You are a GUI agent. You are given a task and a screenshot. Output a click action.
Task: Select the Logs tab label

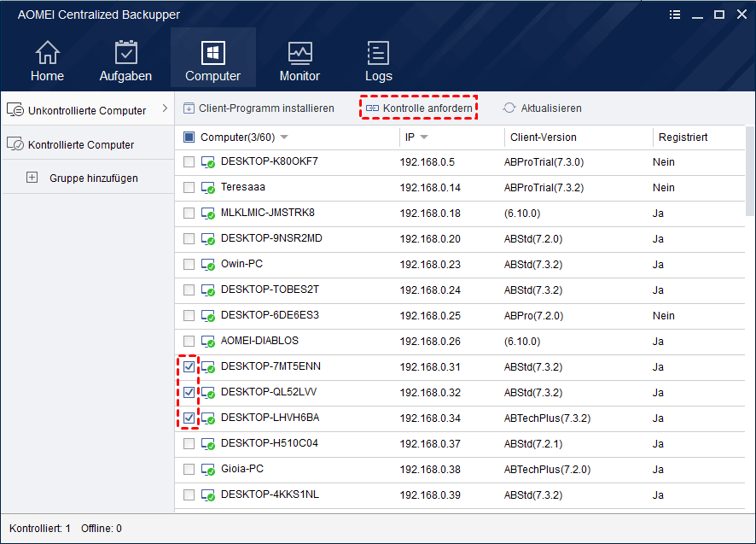point(379,76)
